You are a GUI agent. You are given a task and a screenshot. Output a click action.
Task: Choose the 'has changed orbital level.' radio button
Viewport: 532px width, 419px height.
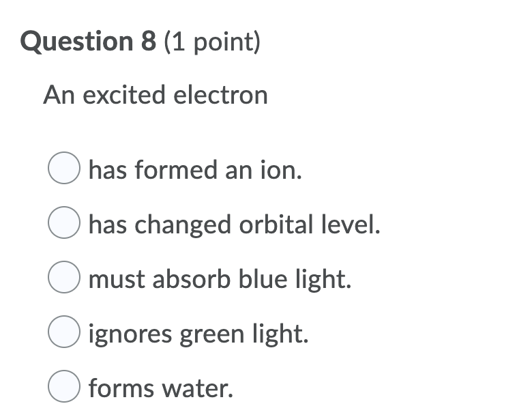point(63,225)
